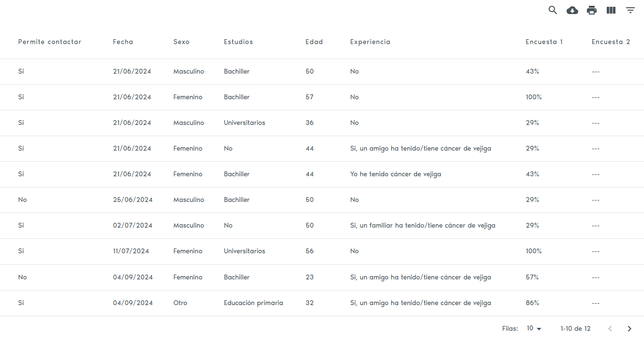Viewport: 644px width, 339px height.
Task: Expand the rows per page dropdown
Action: (534, 328)
